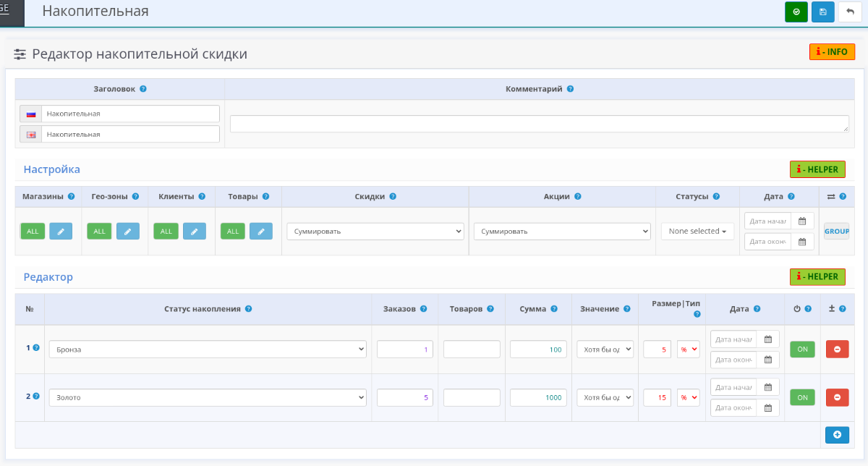Open the Скидки Суммировать dropdown
Screen dimensions: 868x466
pyautogui.click(x=375, y=231)
